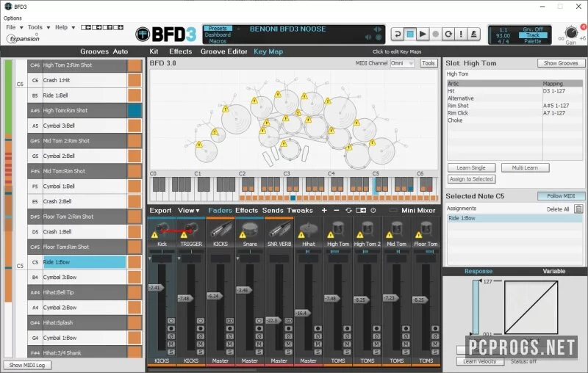Screen dimensions: 588x373
Task: Expand the Kick channel disclosure triangle
Action: [150, 258]
